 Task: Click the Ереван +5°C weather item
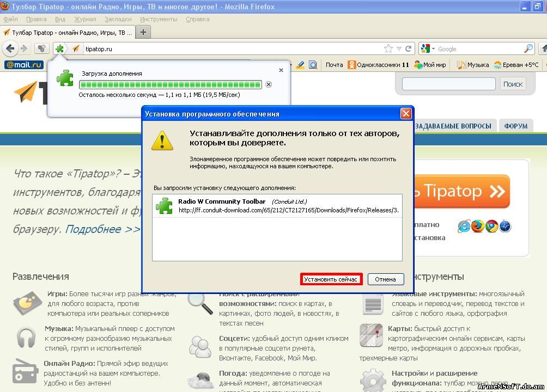[x=516, y=65]
